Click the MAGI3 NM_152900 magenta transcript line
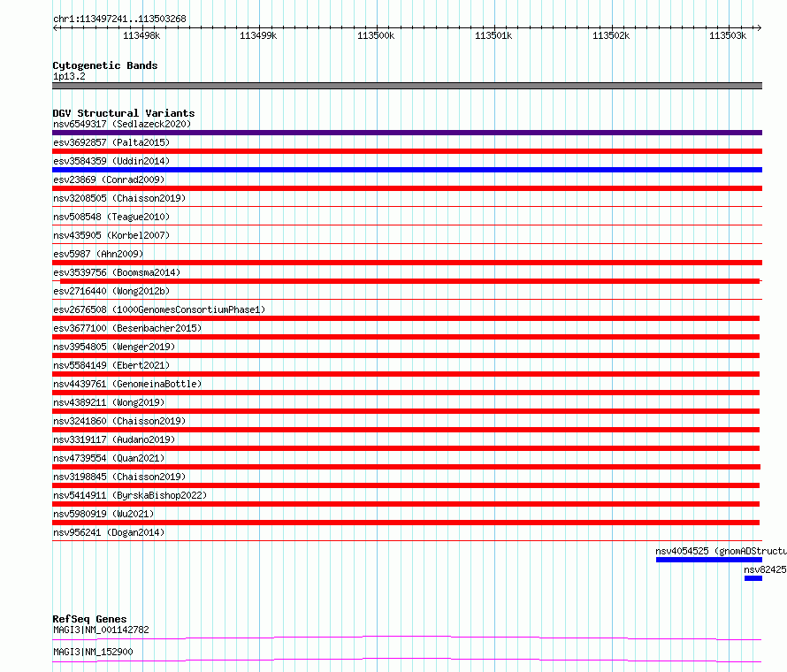 tap(407, 660)
